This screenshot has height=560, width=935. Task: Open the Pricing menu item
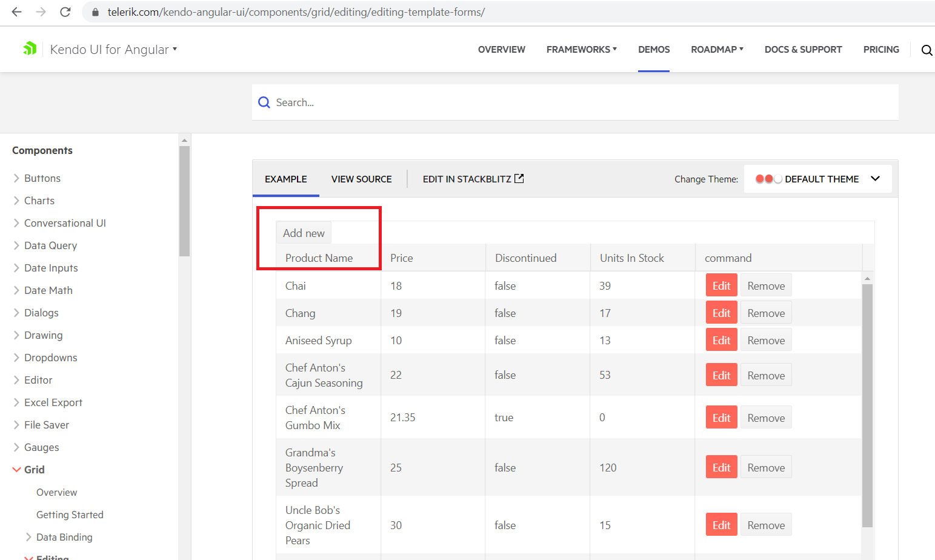[880, 50]
